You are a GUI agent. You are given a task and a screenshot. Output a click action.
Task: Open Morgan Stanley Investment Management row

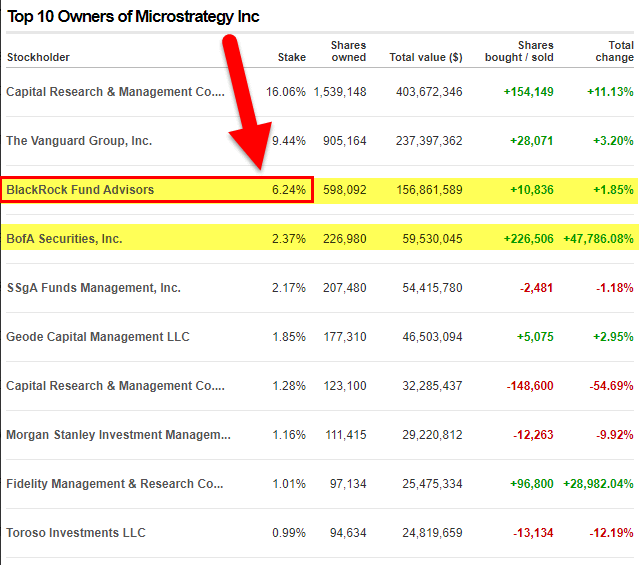[x=118, y=435]
